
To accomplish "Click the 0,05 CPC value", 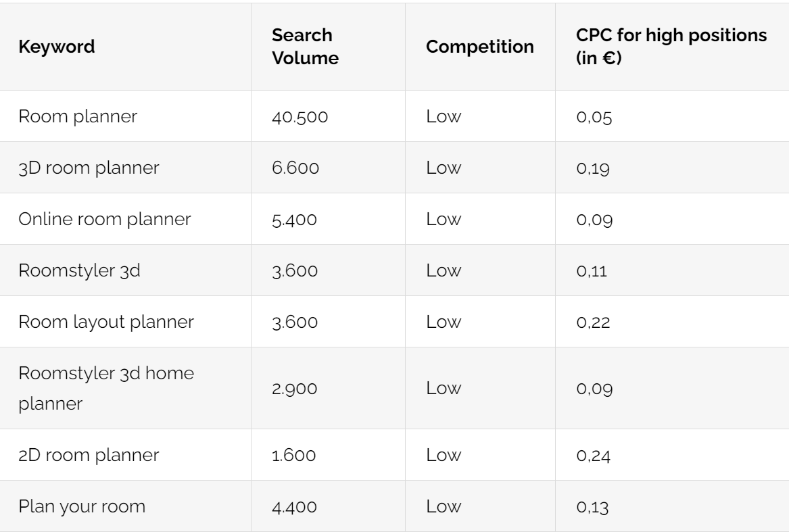I will click(594, 117).
